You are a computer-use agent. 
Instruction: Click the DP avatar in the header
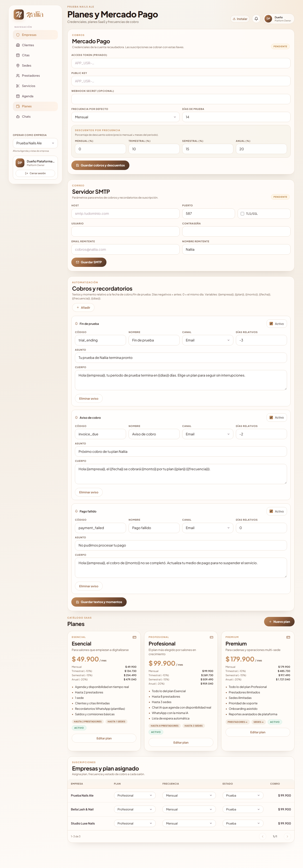coord(268,19)
